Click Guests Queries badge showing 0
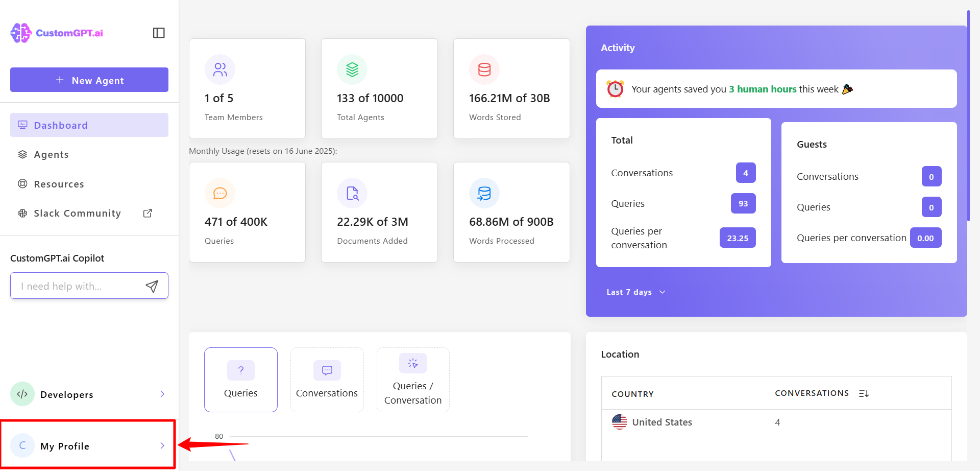 tap(932, 207)
